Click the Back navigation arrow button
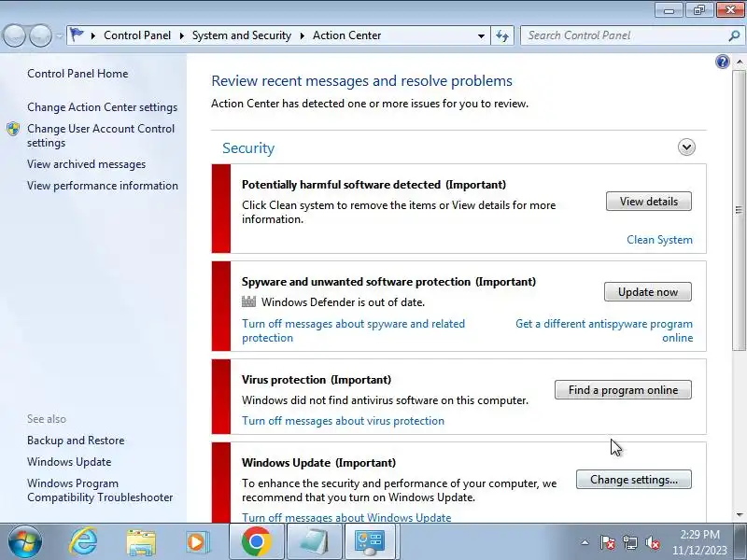The width and height of the screenshot is (747, 560). pyautogui.click(x=14, y=35)
